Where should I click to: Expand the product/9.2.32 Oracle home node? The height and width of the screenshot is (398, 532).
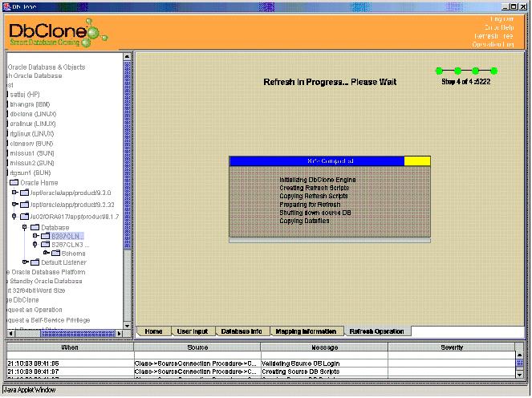point(14,205)
